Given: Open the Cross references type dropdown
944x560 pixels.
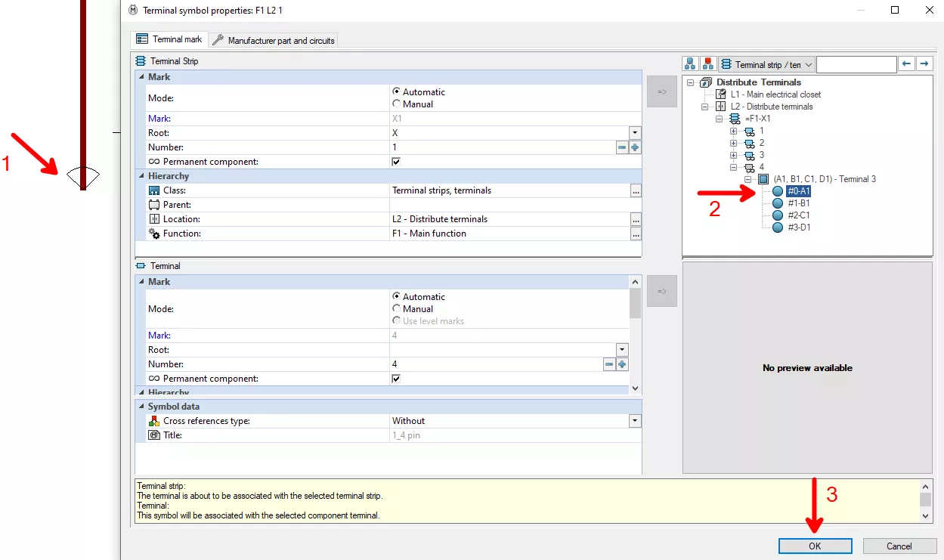Looking at the screenshot, I should (635, 421).
